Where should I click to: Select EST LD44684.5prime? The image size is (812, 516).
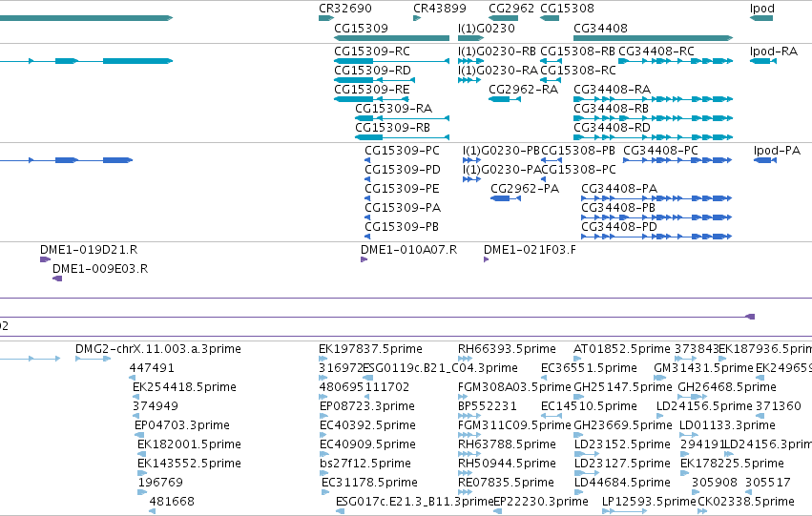point(579,493)
